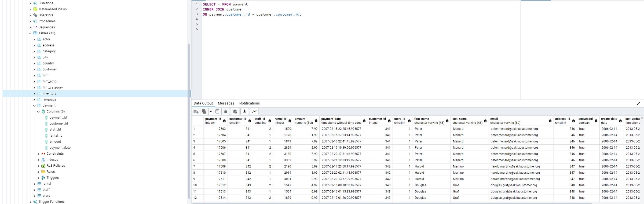
Task: Switch to the Messages tab
Action: (x=226, y=103)
